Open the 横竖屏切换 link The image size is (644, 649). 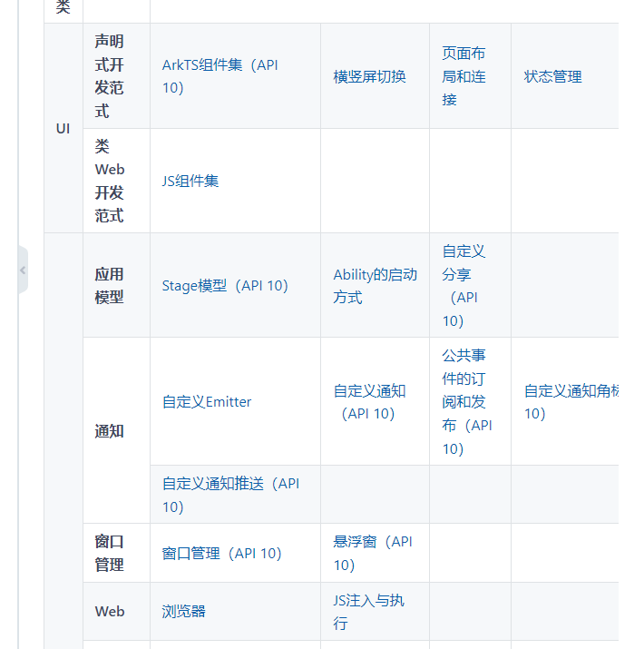pos(369,76)
